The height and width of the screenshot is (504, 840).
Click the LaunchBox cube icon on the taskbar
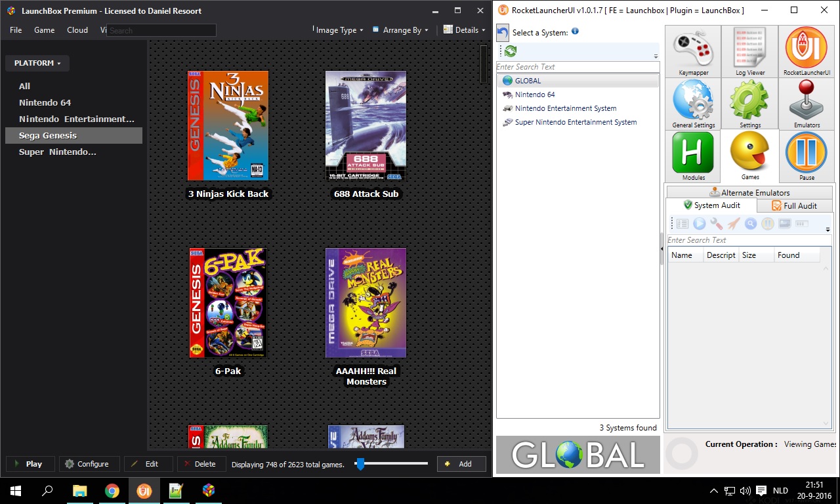(x=208, y=490)
